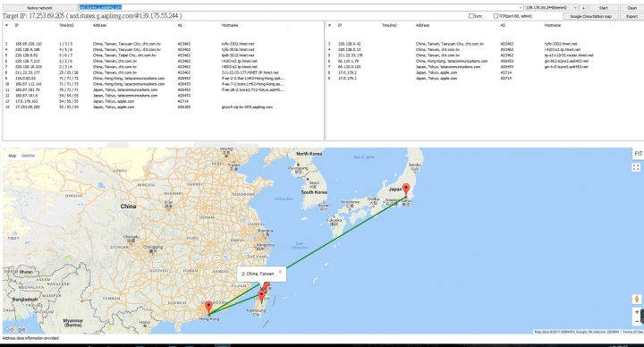Sort right table by IP column header
The image size is (644, 347).
pyautogui.click(x=340, y=25)
